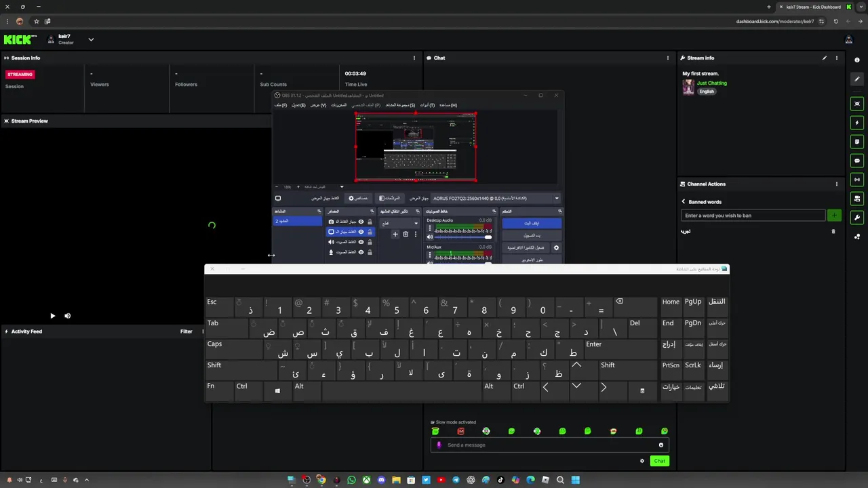Lock the camera source in OBS
Viewport: 868px width, 488px height.
coord(370,222)
